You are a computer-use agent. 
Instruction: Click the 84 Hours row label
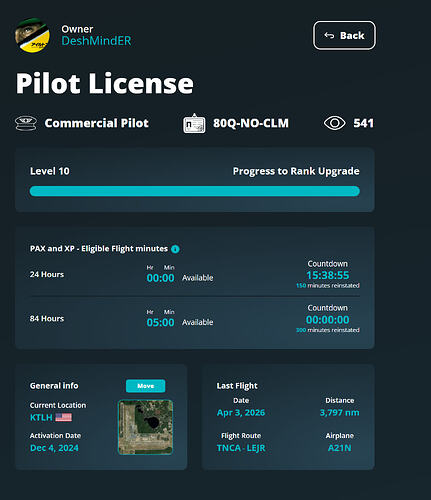point(47,319)
